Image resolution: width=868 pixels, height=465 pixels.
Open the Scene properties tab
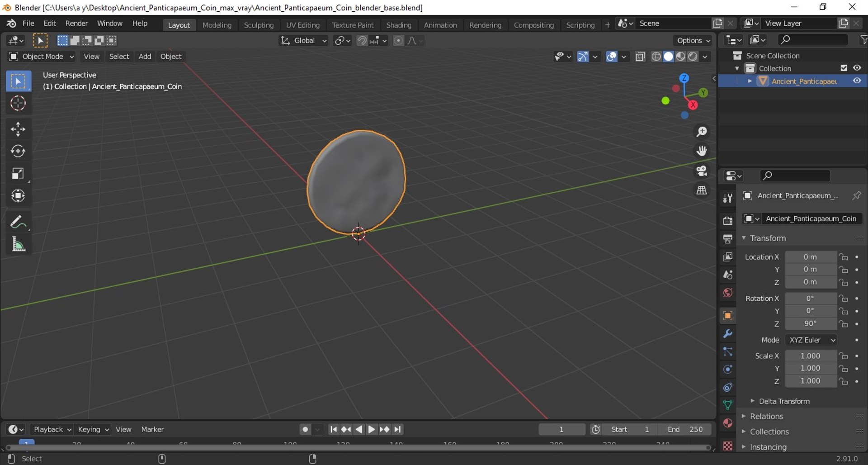tap(727, 275)
